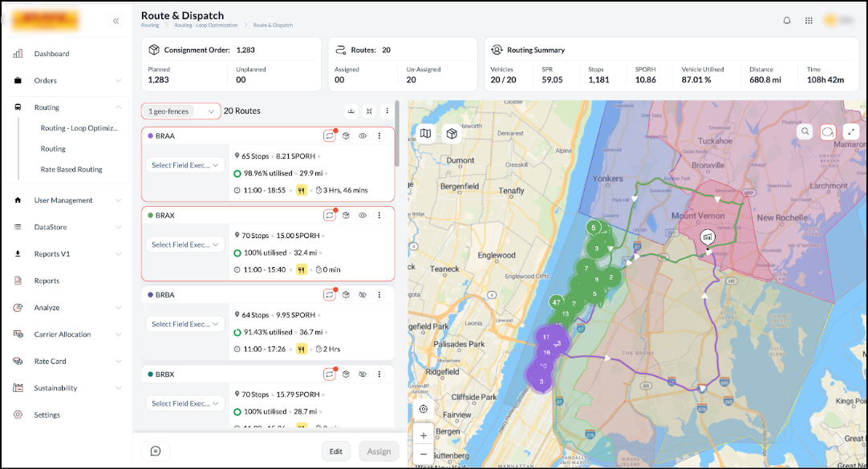Open the chat comments icon at the bottom
The width and height of the screenshot is (868, 469).
coord(156,451)
